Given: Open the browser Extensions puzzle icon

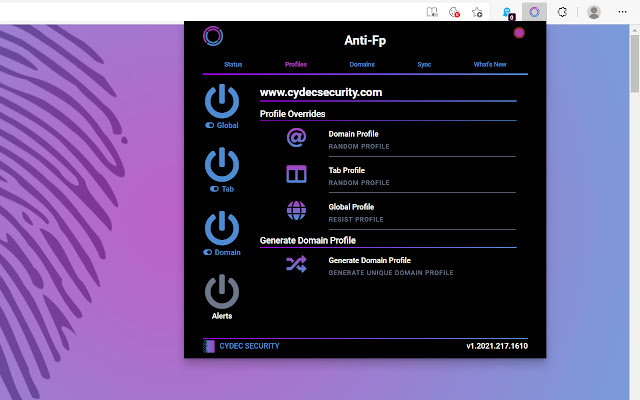Looking at the screenshot, I should 562,12.
